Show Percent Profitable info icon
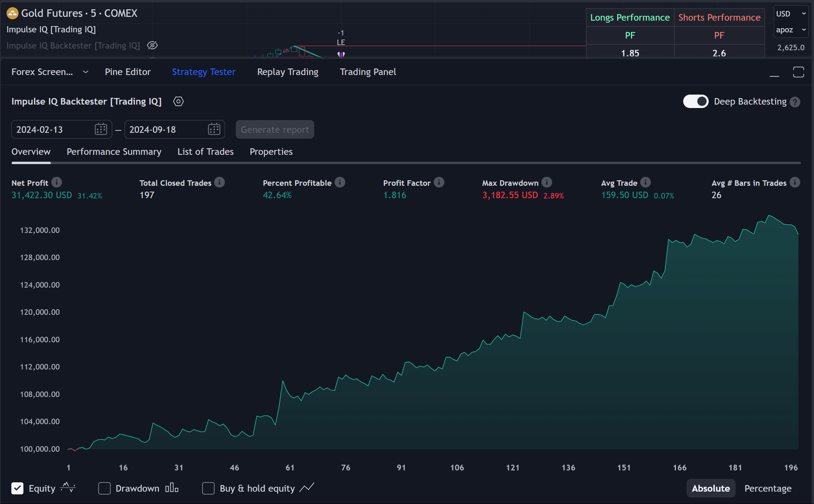The width and height of the screenshot is (814, 504). (340, 182)
